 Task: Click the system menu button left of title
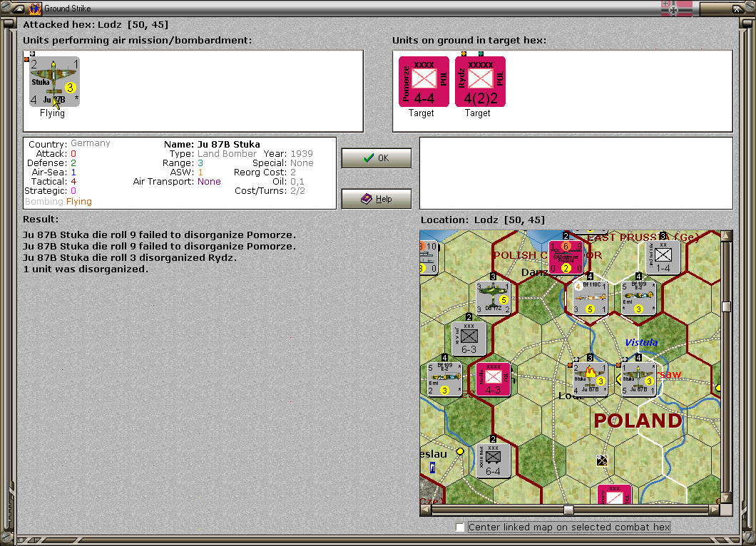19,8
